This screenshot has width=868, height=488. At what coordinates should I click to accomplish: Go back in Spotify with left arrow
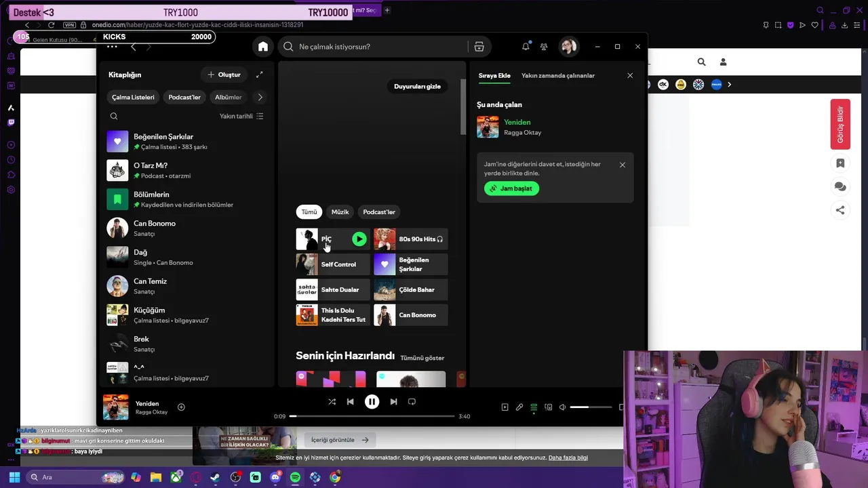point(133,47)
